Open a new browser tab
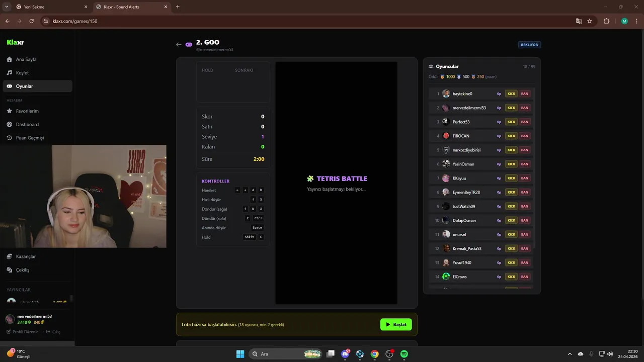This screenshot has width=644, height=362. click(178, 7)
